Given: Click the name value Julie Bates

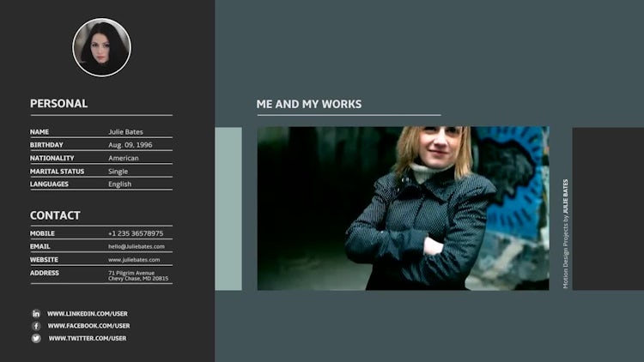Looking at the screenshot, I should click(125, 132).
